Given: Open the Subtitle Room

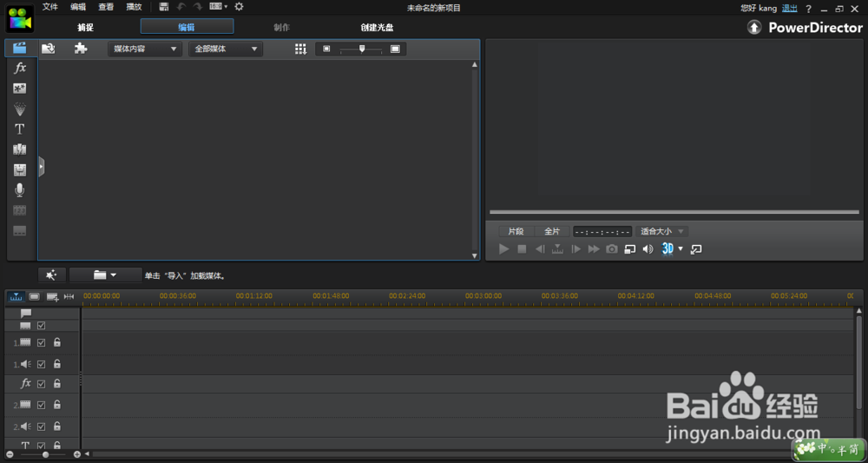Looking at the screenshot, I should click(20, 231).
